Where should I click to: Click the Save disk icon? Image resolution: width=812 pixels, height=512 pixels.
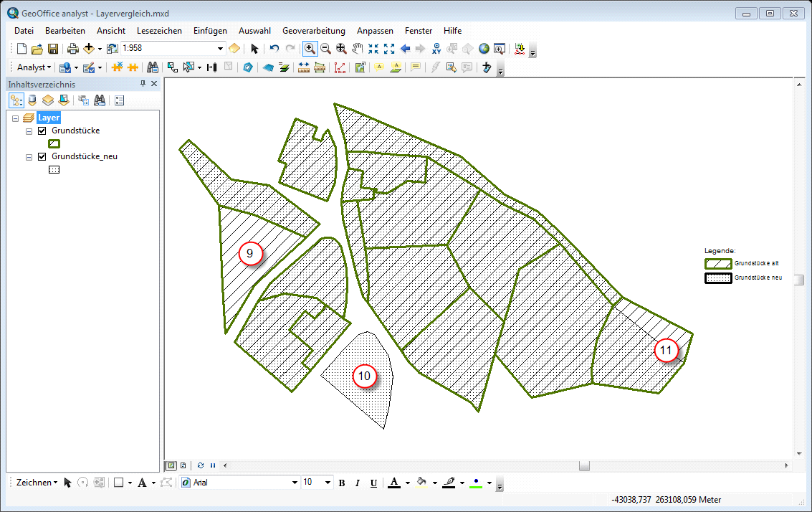53,49
